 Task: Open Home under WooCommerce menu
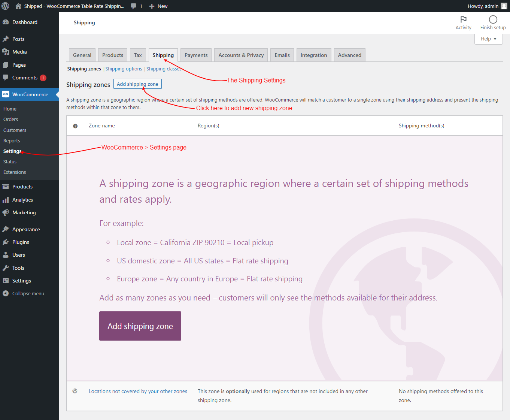10,109
